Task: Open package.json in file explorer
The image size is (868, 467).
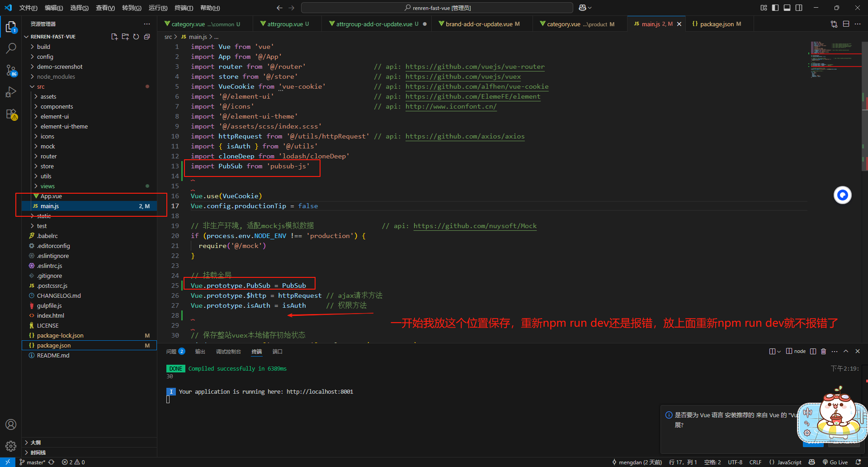Action: [x=89, y=345]
